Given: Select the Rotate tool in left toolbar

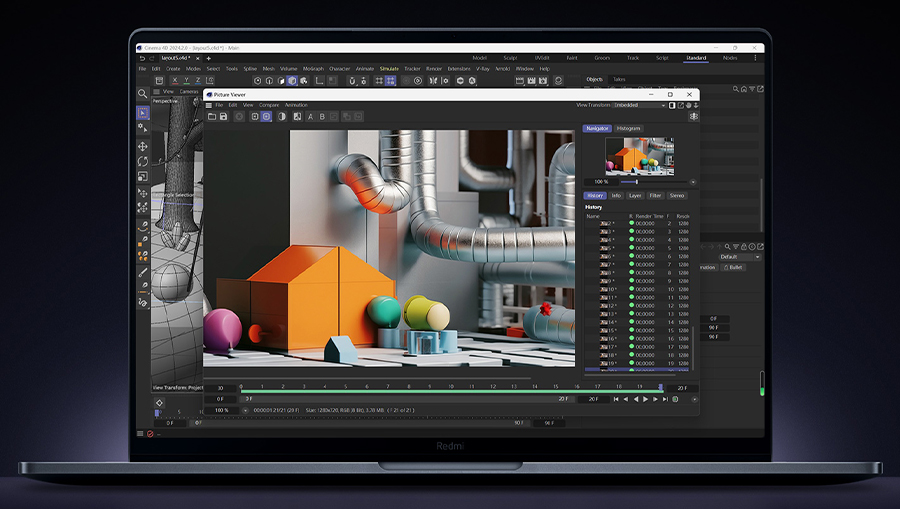Looking at the screenshot, I should tap(142, 161).
